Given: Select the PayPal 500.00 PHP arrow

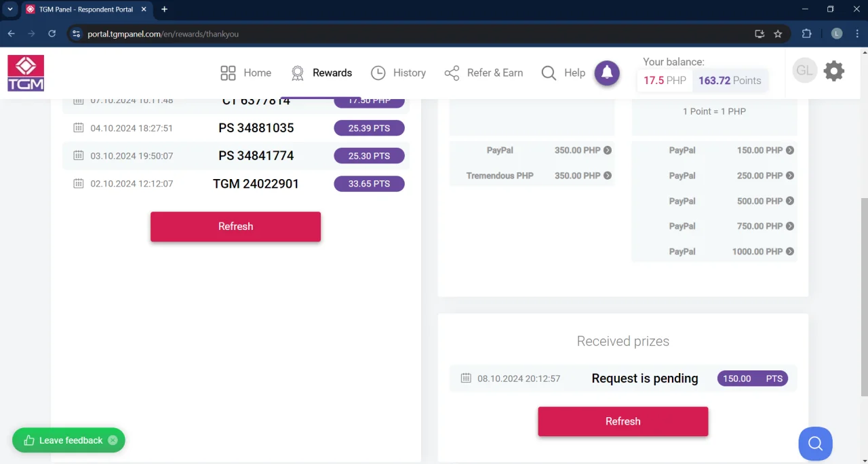Looking at the screenshot, I should pyautogui.click(x=790, y=201).
